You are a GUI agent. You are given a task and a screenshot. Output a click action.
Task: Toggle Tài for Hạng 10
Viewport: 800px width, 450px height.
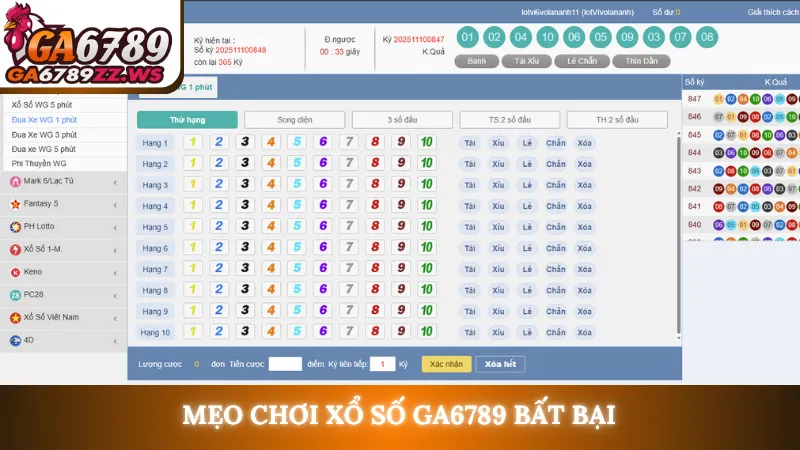pos(470,332)
